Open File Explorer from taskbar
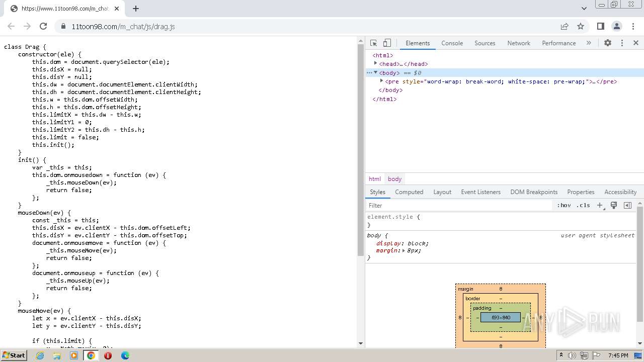Image resolution: width=644 pixels, height=362 pixels. (57, 355)
